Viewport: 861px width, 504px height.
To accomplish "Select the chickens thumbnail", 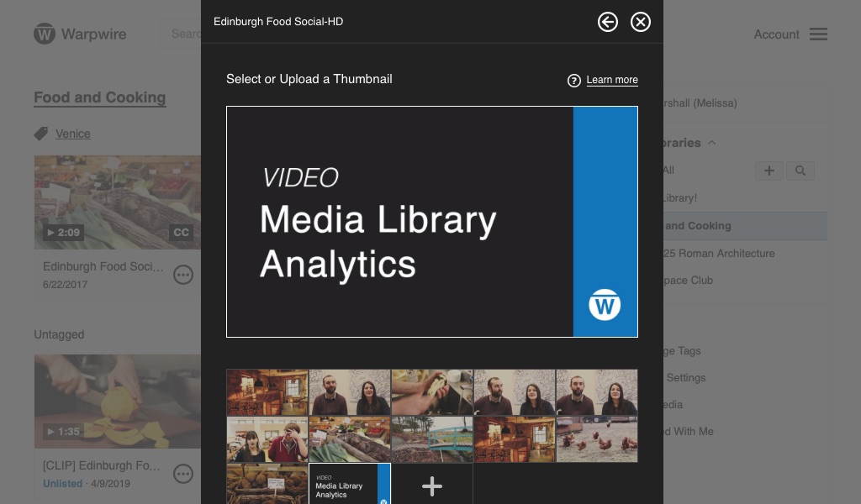I will coord(597,439).
